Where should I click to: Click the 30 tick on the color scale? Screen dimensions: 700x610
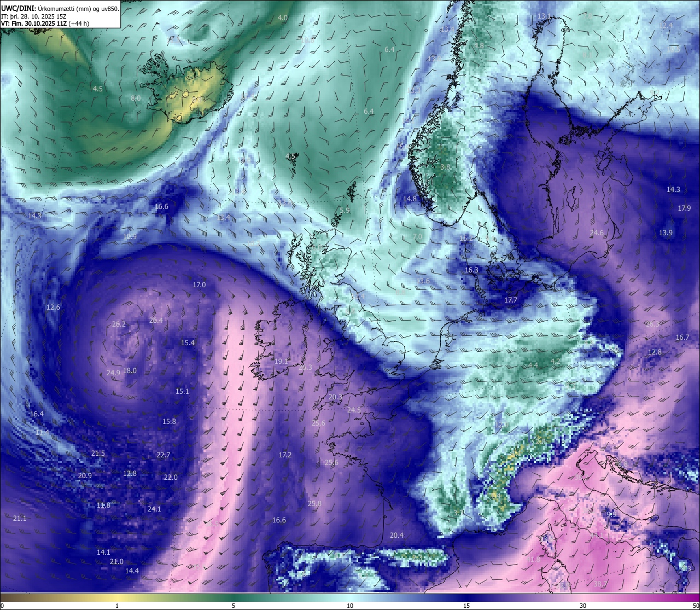[x=583, y=606]
